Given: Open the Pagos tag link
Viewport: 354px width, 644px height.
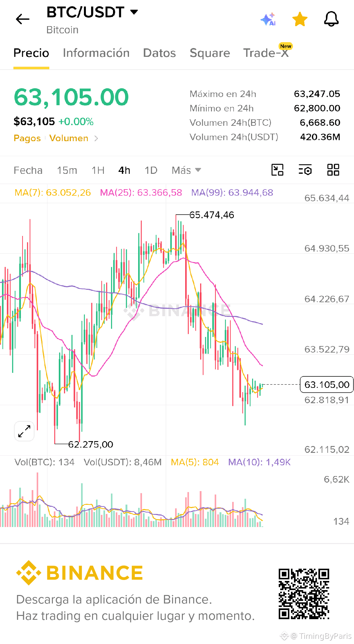Looking at the screenshot, I should 27,138.
